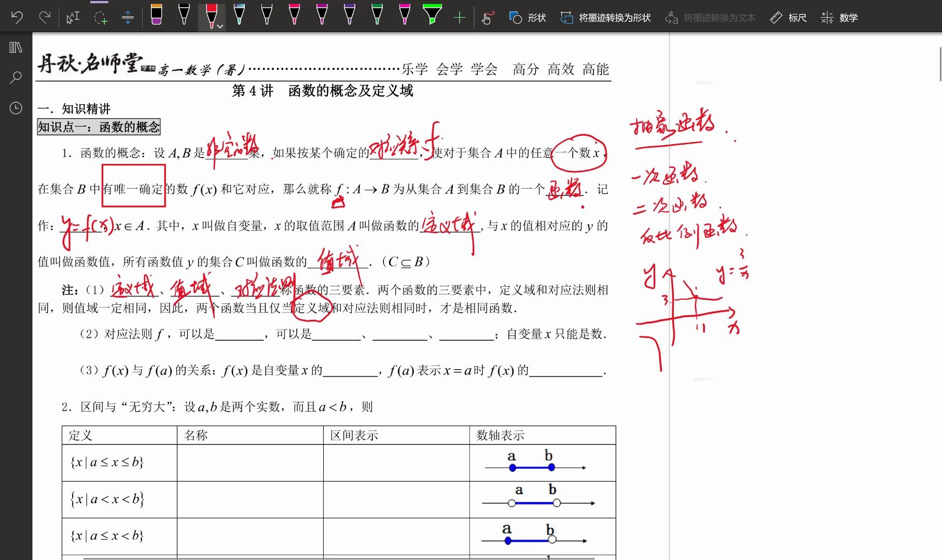942x560 pixels.
Task: Select the black fine pen
Action: pos(184,16)
